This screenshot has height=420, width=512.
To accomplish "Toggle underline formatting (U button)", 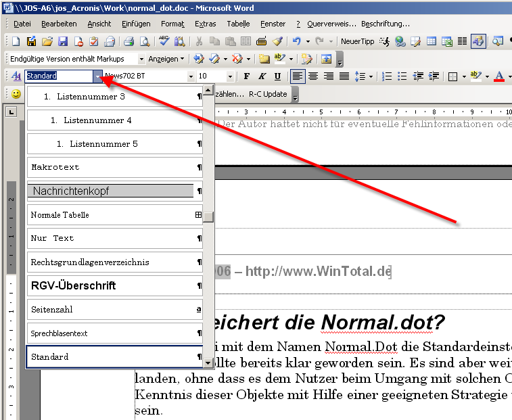I will (x=277, y=76).
